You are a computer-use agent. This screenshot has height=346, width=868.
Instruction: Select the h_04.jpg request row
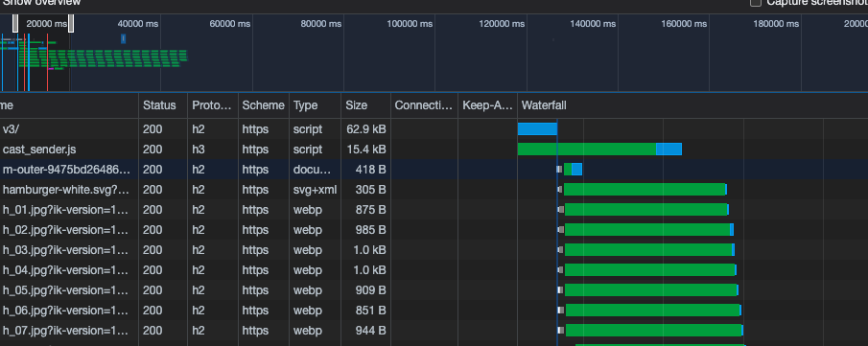tap(434, 270)
